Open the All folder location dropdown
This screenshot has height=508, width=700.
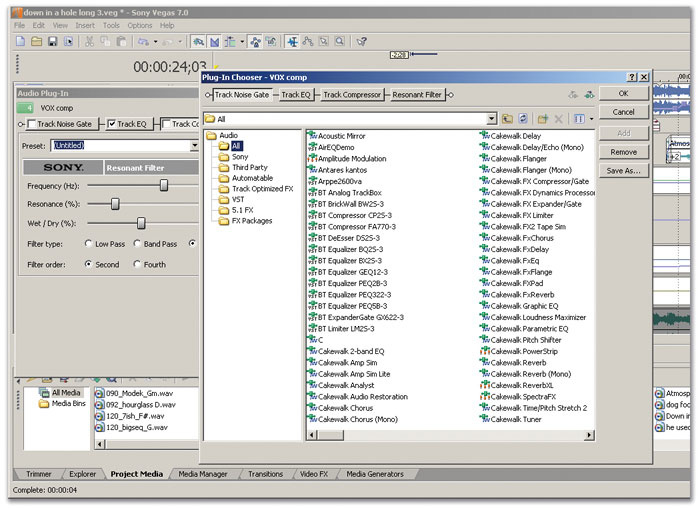[x=492, y=119]
